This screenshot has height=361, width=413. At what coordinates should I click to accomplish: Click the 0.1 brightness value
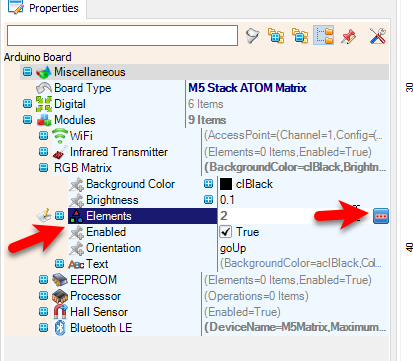point(227,200)
